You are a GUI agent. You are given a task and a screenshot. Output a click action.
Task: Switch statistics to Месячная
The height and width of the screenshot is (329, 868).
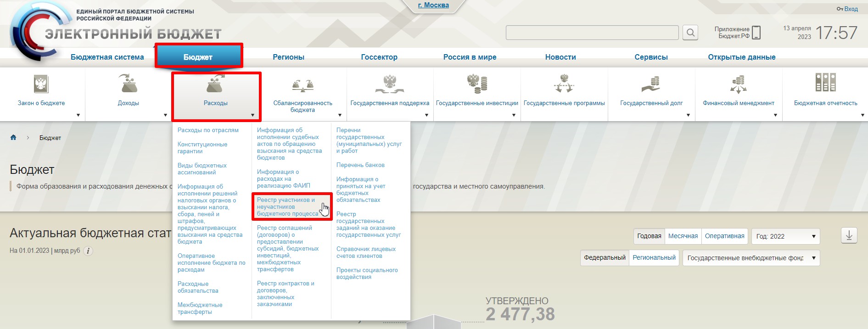[x=683, y=236]
